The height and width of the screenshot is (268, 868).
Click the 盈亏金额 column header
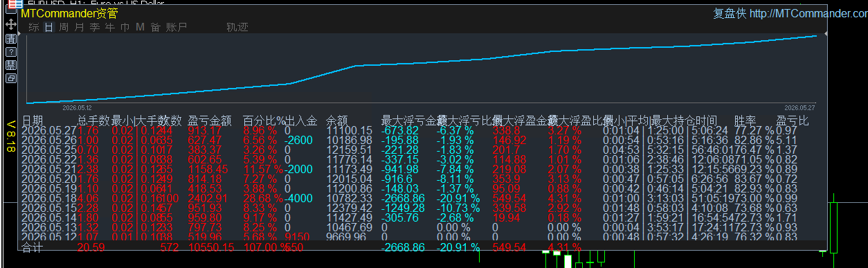(210, 121)
